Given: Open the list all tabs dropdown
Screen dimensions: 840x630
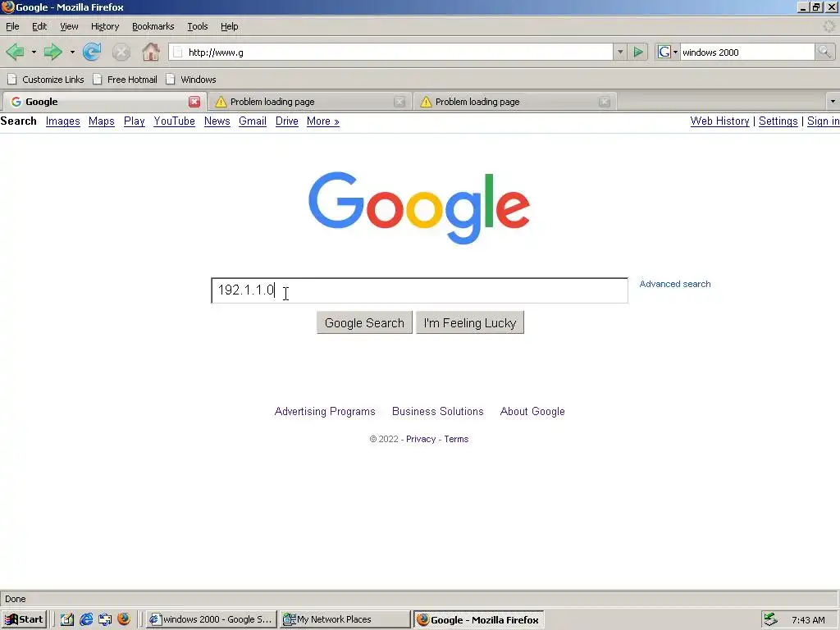Looking at the screenshot, I should (x=833, y=101).
